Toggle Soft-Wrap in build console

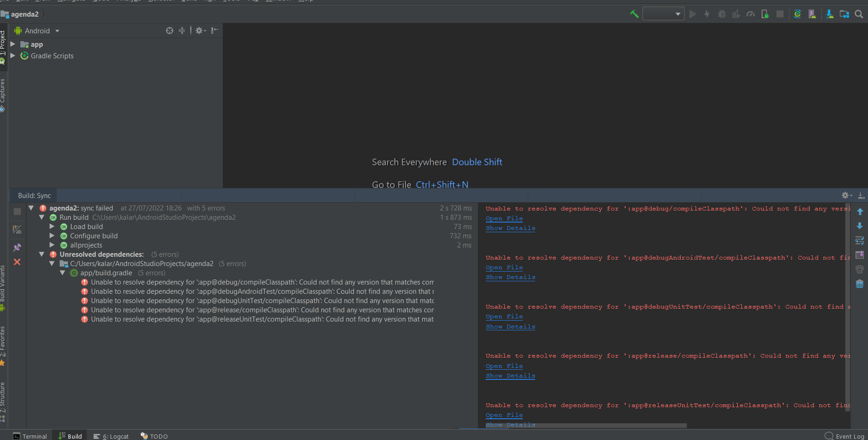[x=860, y=241]
